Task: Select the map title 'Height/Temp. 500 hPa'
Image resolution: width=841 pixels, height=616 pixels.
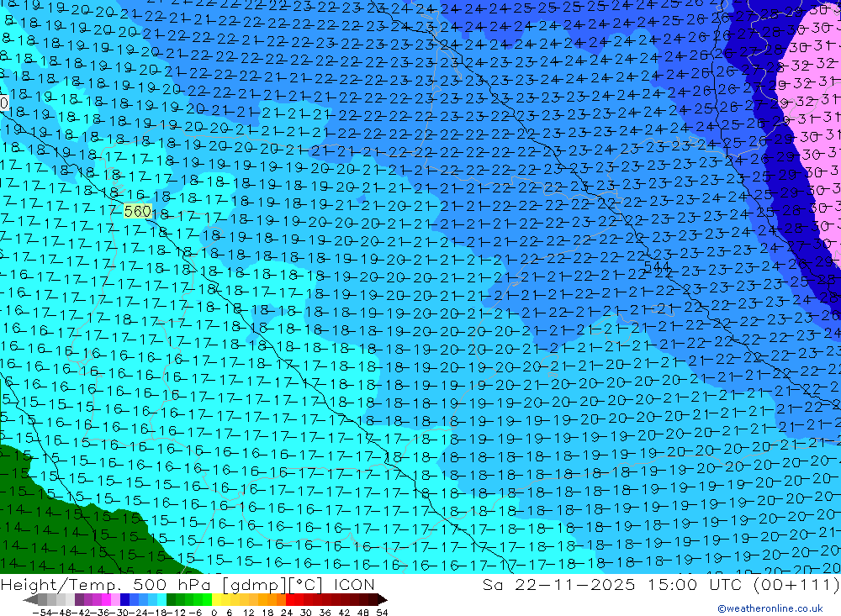Action: 108,584
